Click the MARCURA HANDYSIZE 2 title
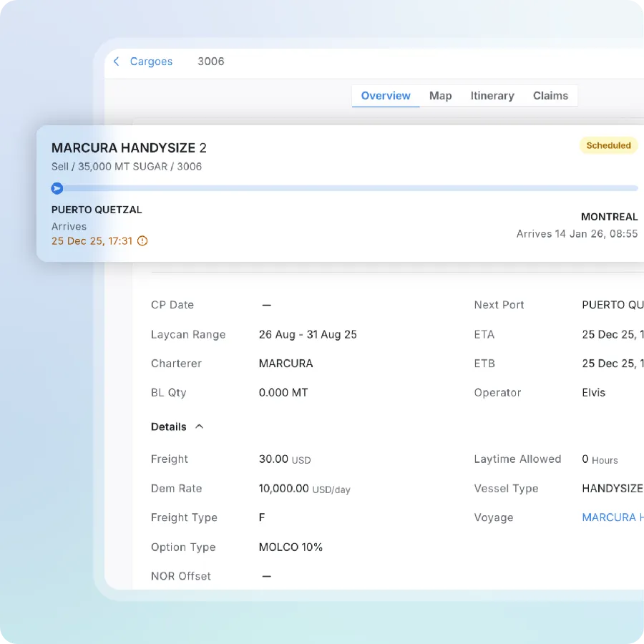 tap(129, 147)
